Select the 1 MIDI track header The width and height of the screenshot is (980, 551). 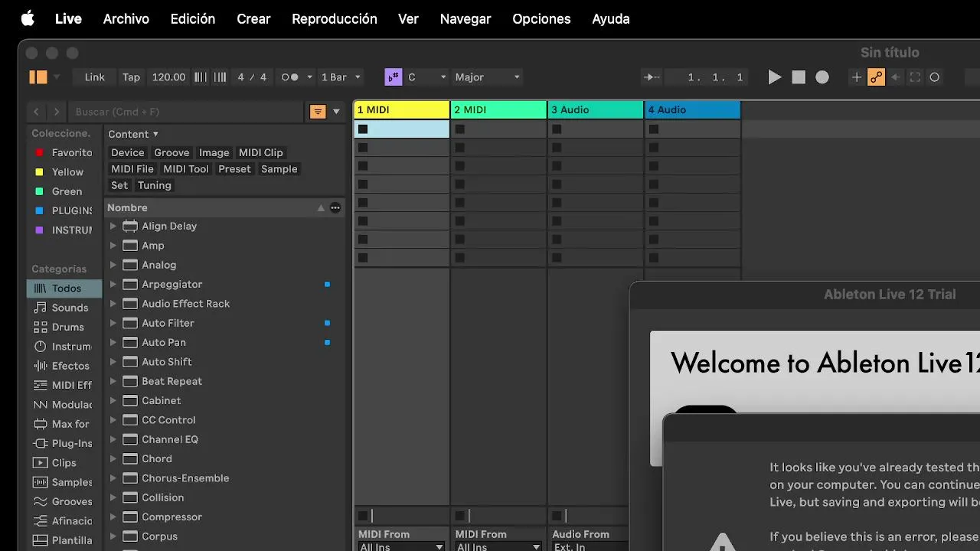[x=402, y=110]
